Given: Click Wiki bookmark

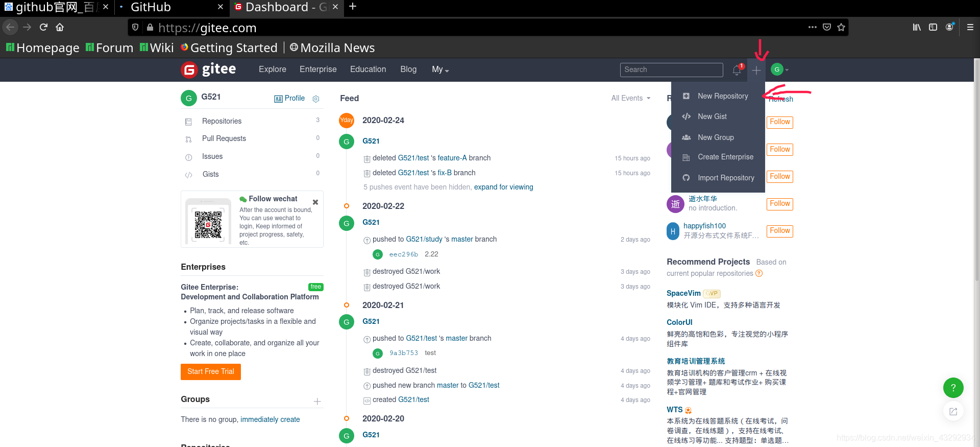Looking at the screenshot, I should tap(157, 48).
